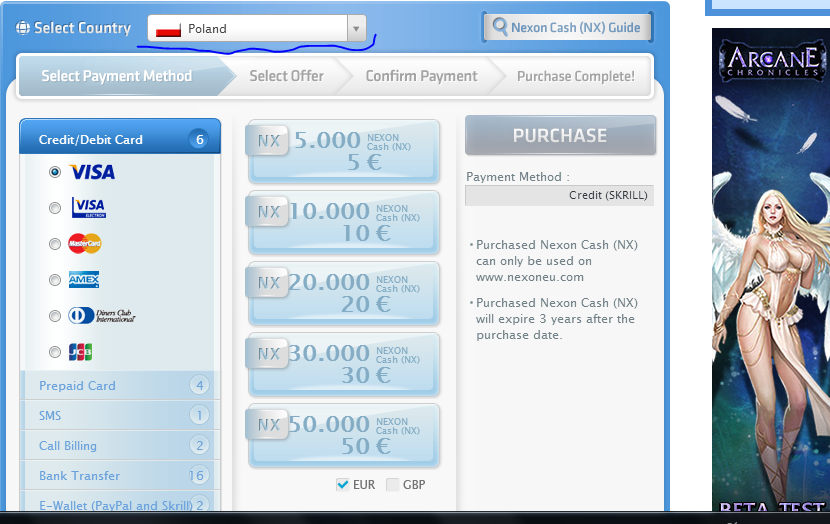Viewport: 830px width, 524px height.
Task: Click the AMEX card logo
Action: 84,279
